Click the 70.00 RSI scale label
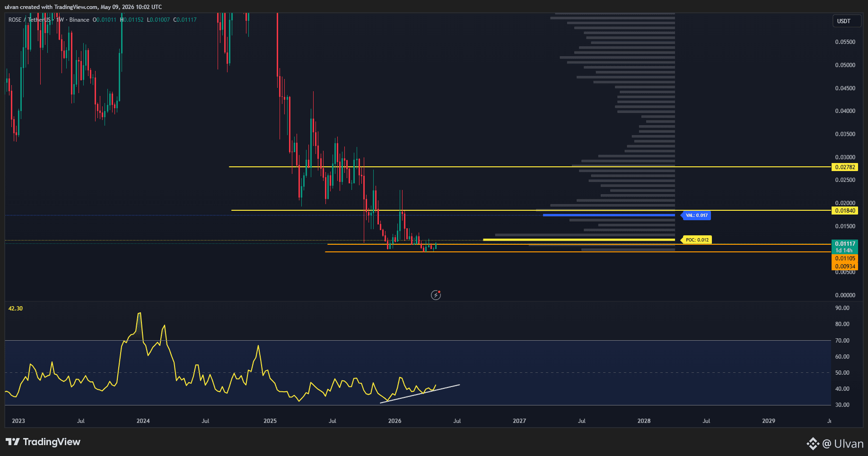This screenshot has width=868, height=456. pos(842,341)
